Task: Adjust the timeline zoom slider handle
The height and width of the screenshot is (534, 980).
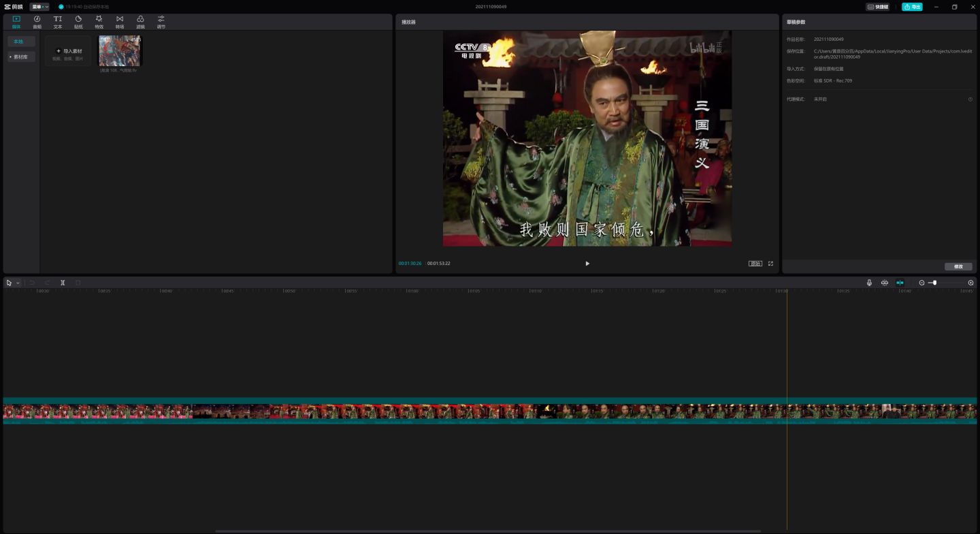Action: click(934, 283)
